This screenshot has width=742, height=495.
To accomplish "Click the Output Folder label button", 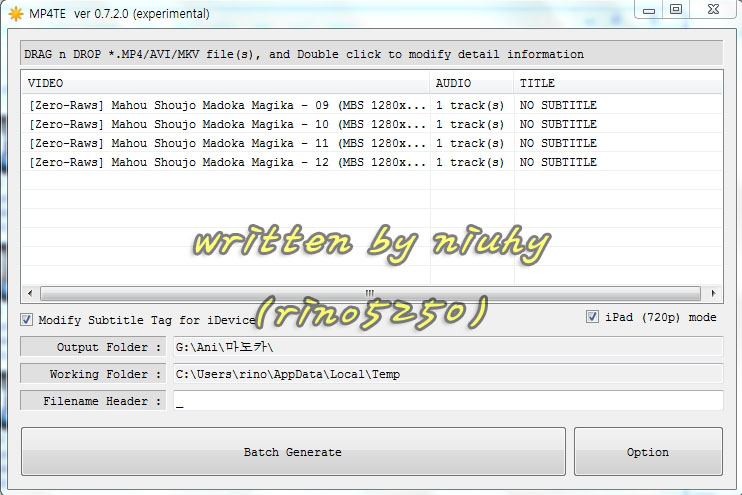I will [x=93, y=347].
